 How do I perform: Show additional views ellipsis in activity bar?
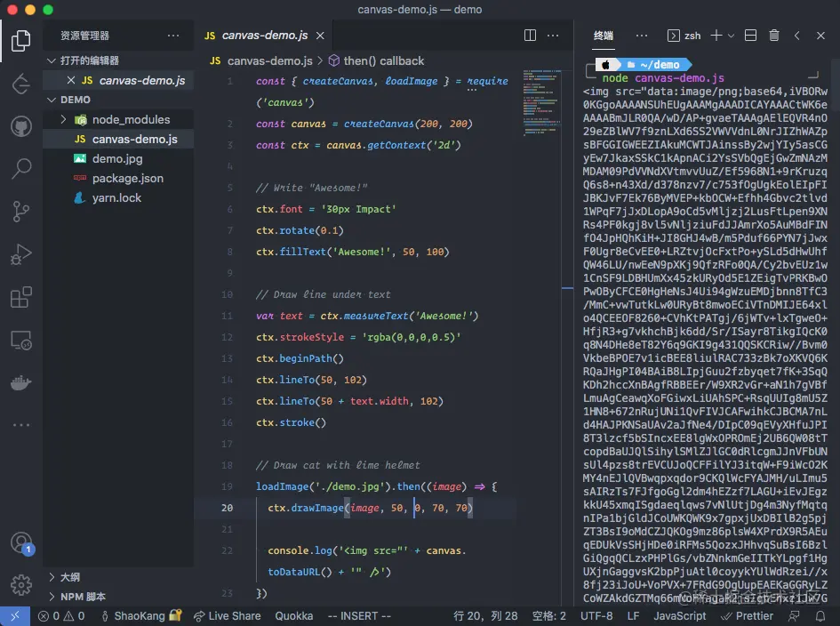(x=21, y=425)
